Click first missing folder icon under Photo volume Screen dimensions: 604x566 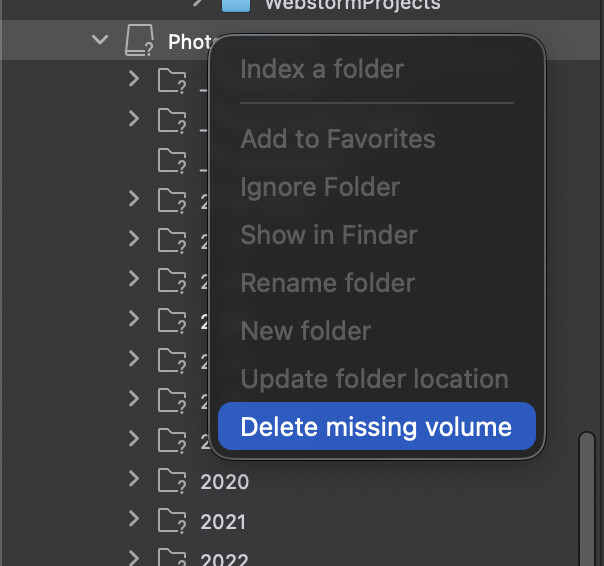coord(172,81)
